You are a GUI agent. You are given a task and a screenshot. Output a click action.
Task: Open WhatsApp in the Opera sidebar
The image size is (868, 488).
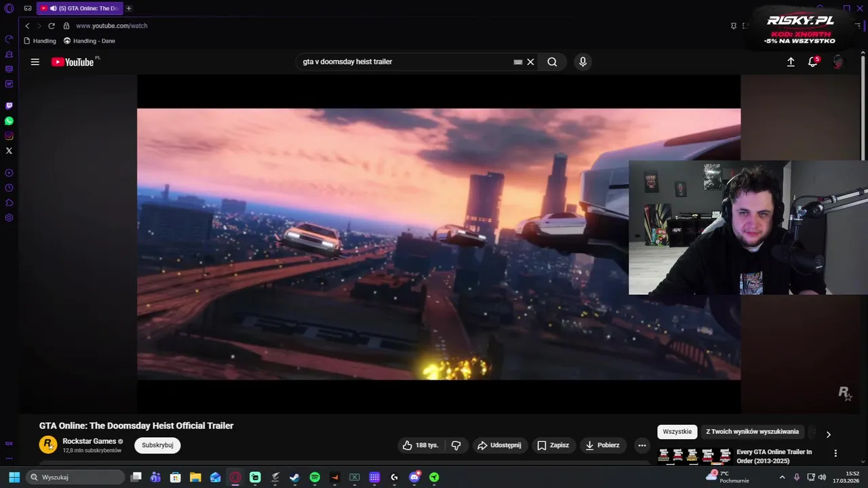click(x=9, y=121)
